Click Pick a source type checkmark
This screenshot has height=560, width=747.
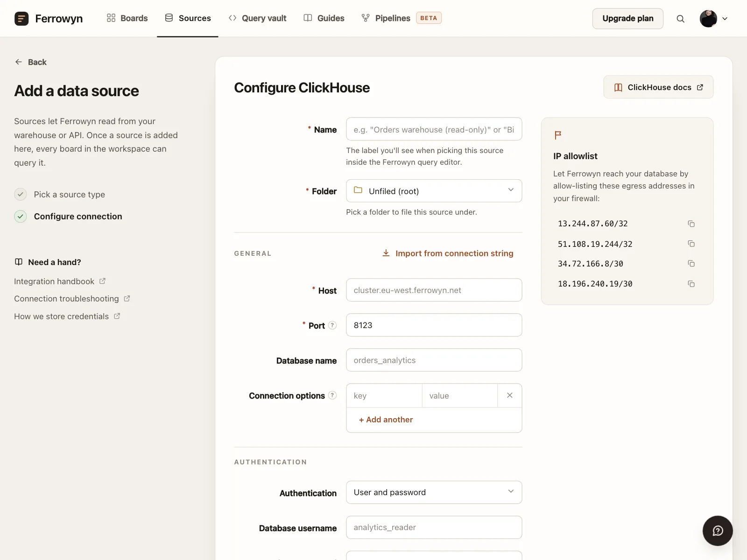(x=21, y=194)
